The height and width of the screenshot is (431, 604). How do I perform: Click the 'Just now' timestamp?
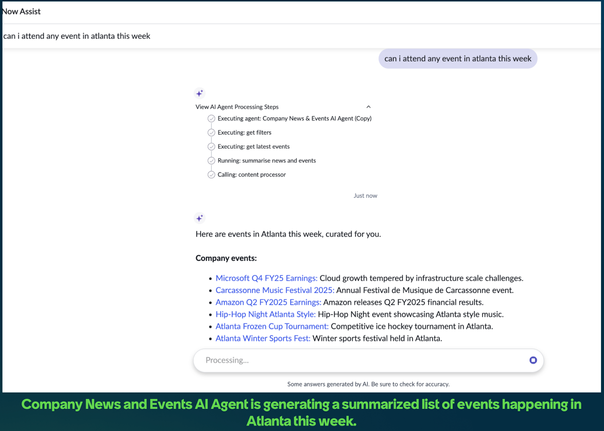(365, 196)
